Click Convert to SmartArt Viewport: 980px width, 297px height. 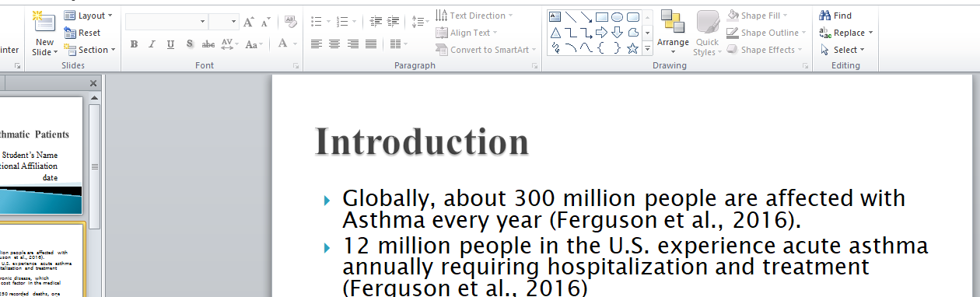coord(486,50)
